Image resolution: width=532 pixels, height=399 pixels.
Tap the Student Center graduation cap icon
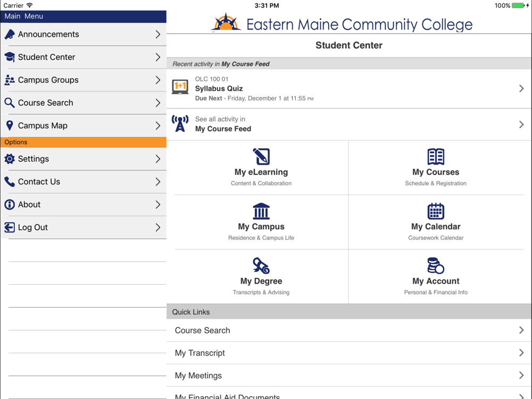tap(10, 57)
